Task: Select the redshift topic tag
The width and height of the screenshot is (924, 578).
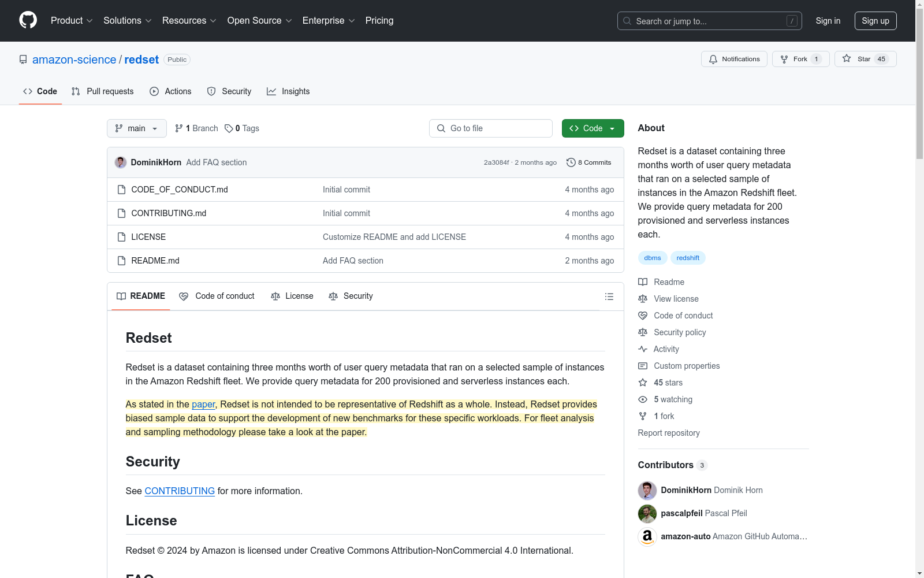Action: pyautogui.click(x=688, y=258)
